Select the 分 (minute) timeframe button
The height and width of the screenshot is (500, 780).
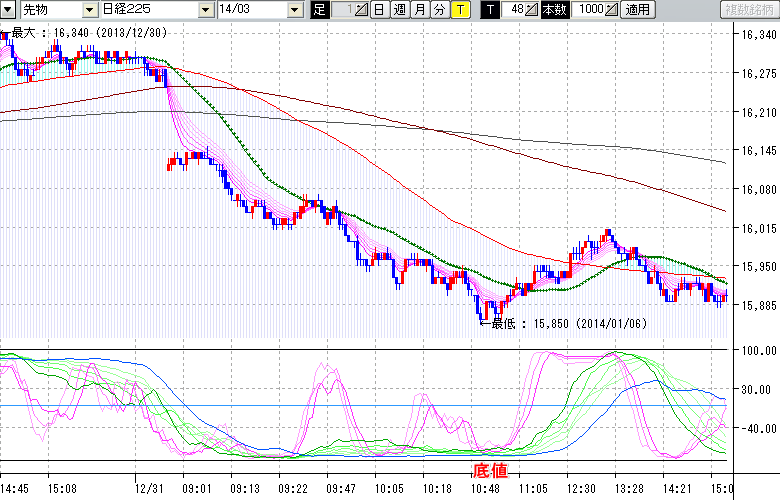pyautogui.click(x=439, y=10)
